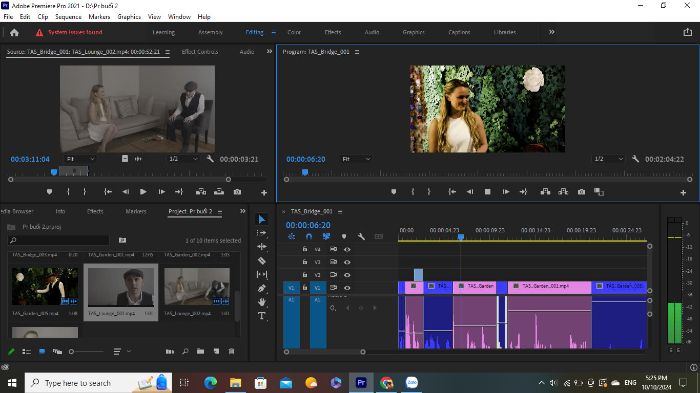Switch to the Color workspace tab
The width and height of the screenshot is (700, 393).
pyautogui.click(x=294, y=32)
